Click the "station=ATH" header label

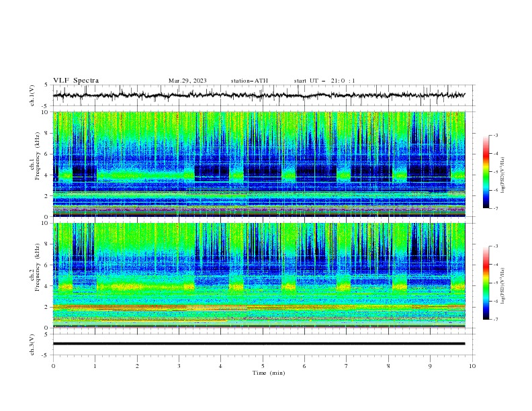point(249,81)
